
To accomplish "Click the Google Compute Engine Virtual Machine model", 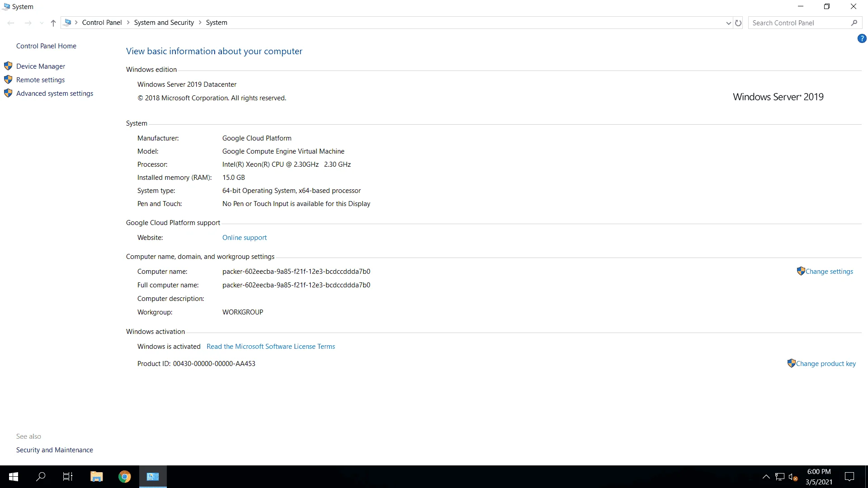I will pos(283,151).
